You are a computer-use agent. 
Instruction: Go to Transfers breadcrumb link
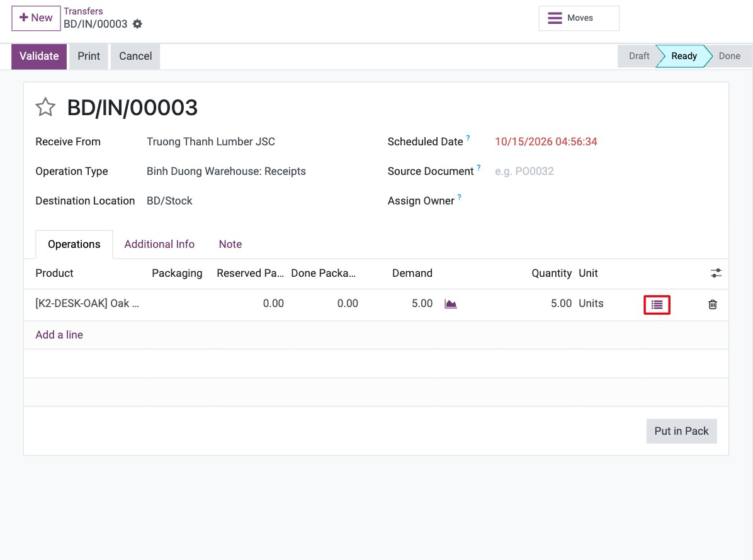(x=83, y=11)
